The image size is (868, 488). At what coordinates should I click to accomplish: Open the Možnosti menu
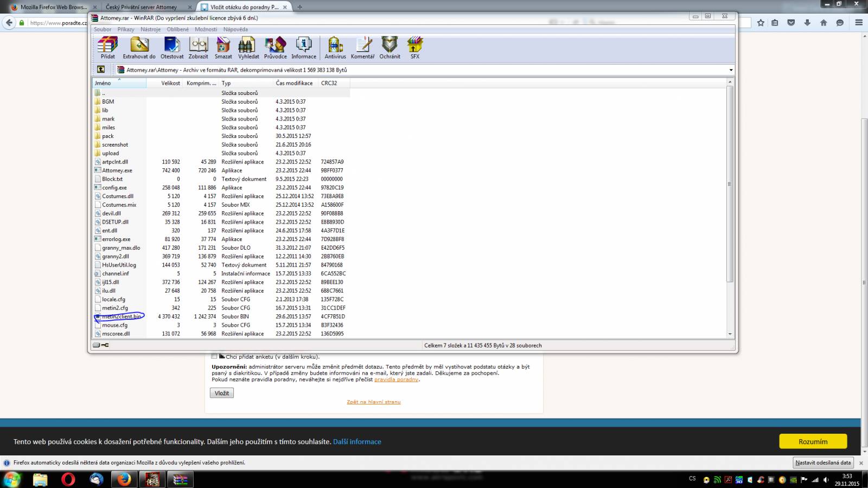point(206,29)
